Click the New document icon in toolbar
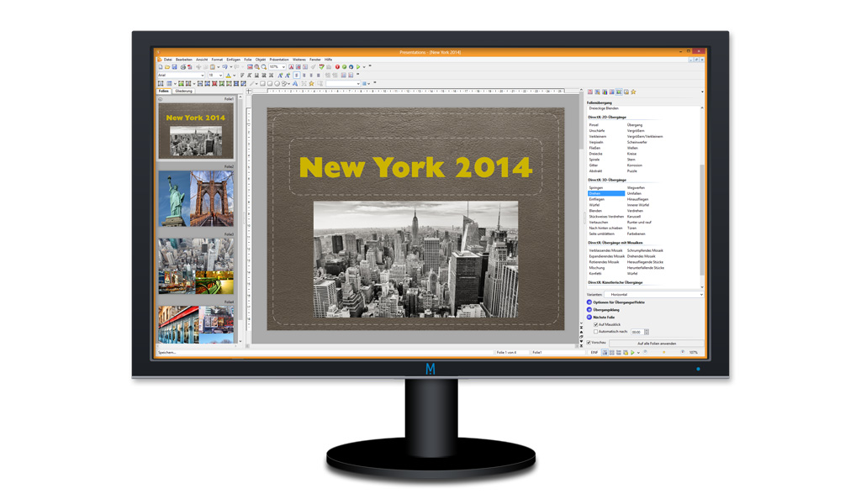 click(x=161, y=67)
